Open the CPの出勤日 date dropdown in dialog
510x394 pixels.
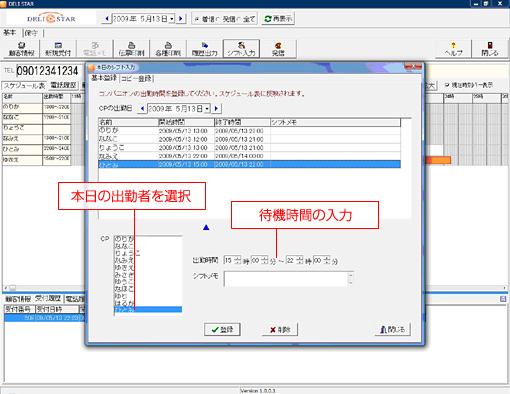207,108
